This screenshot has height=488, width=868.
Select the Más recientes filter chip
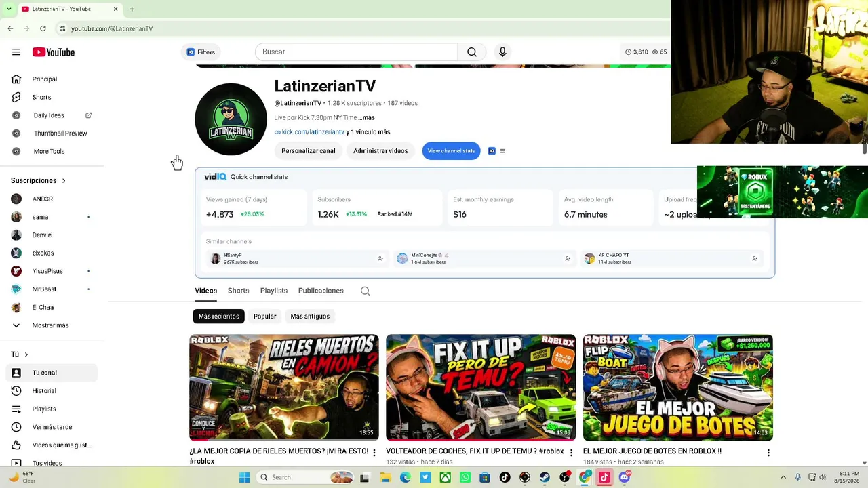click(x=218, y=317)
